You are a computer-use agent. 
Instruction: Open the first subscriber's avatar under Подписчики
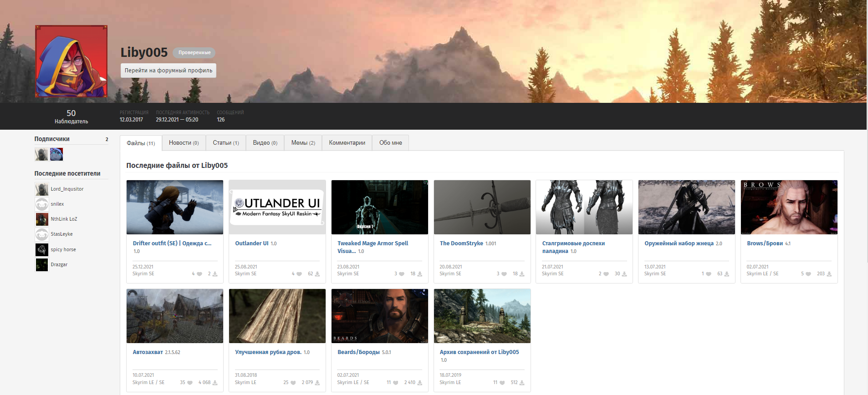(x=41, y=154)
